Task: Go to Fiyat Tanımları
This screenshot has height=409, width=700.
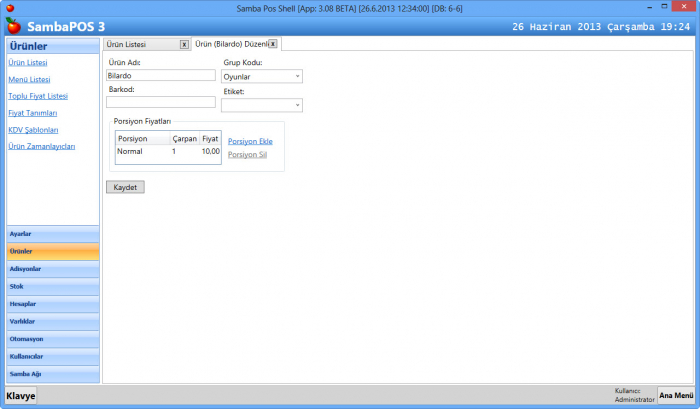Action: click(x=33, y=113)
